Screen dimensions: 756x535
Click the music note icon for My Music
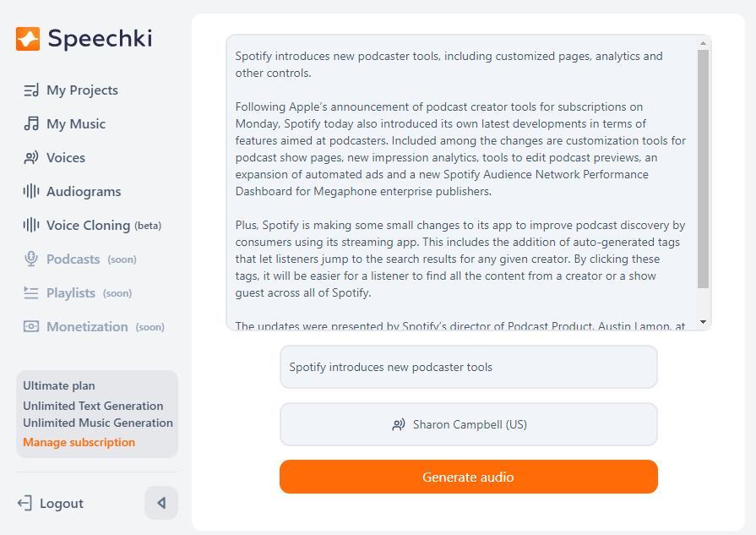pos(31,124)
